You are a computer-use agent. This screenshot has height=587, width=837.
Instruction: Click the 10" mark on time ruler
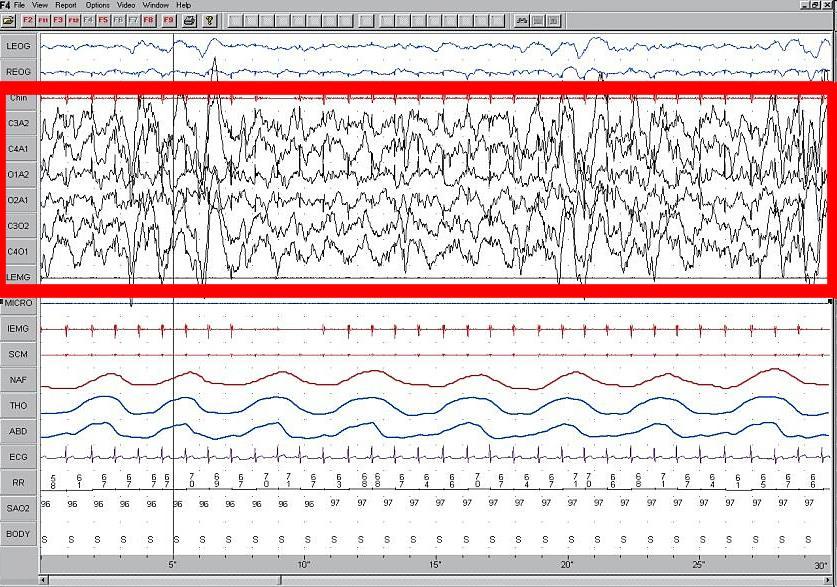click(x=303, y=565)
